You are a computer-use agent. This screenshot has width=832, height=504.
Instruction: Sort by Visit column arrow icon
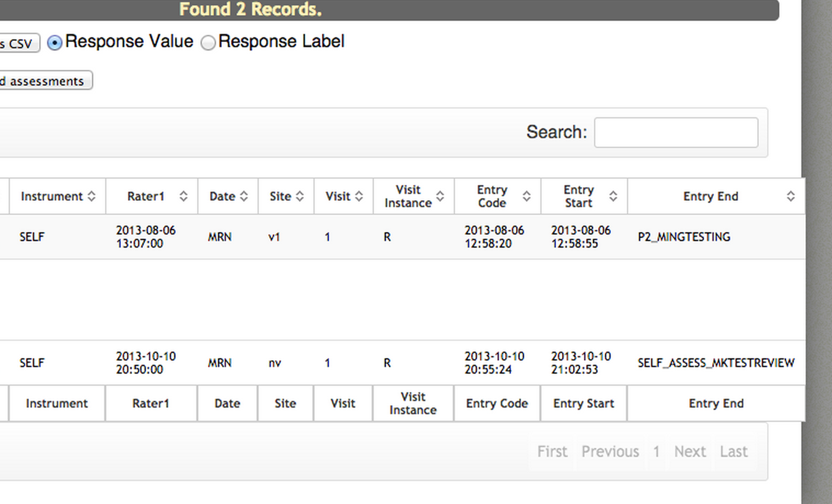click(359, 196)
